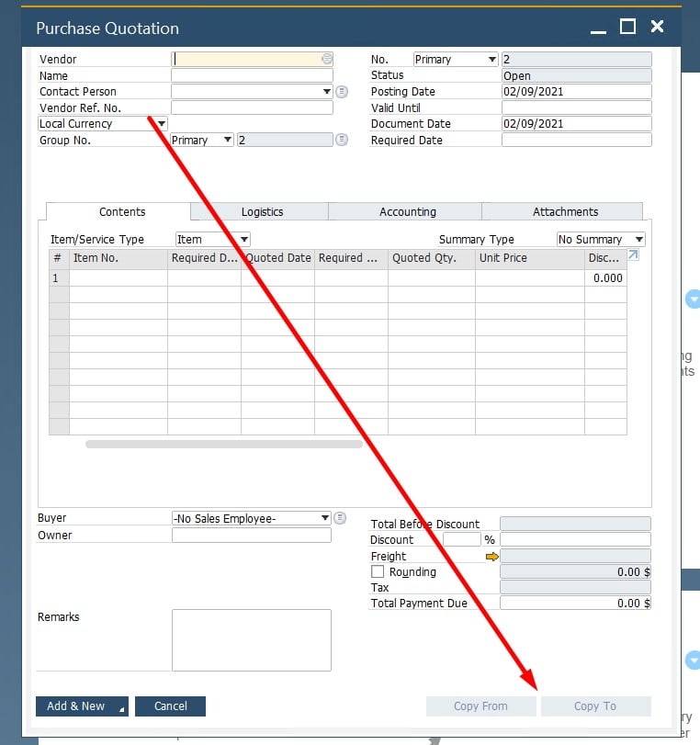Click the Quoted Qty. cell in row 1
The height and width of the screenshot is (745, 700).
[x=432, y=278]
